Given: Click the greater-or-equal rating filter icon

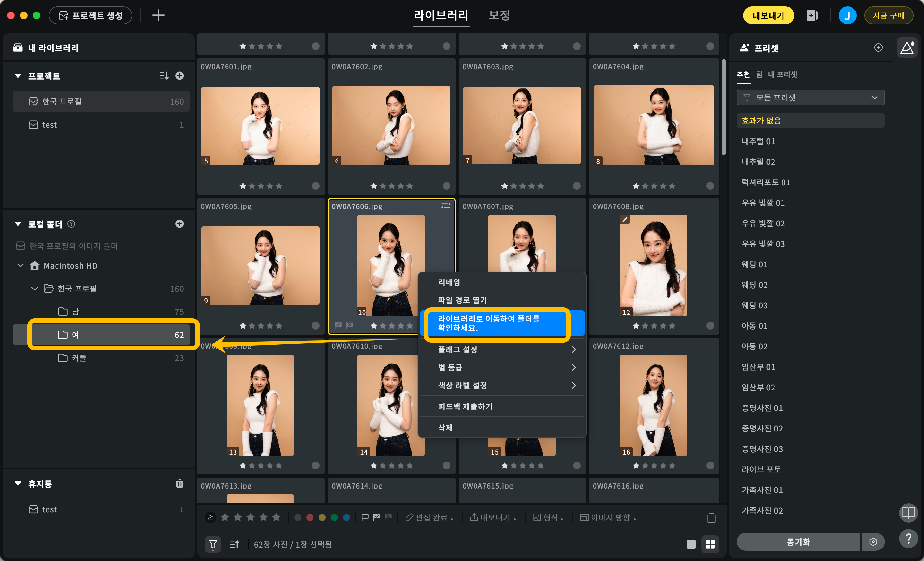Looking at the screenshot, I should tap(210, 517).
